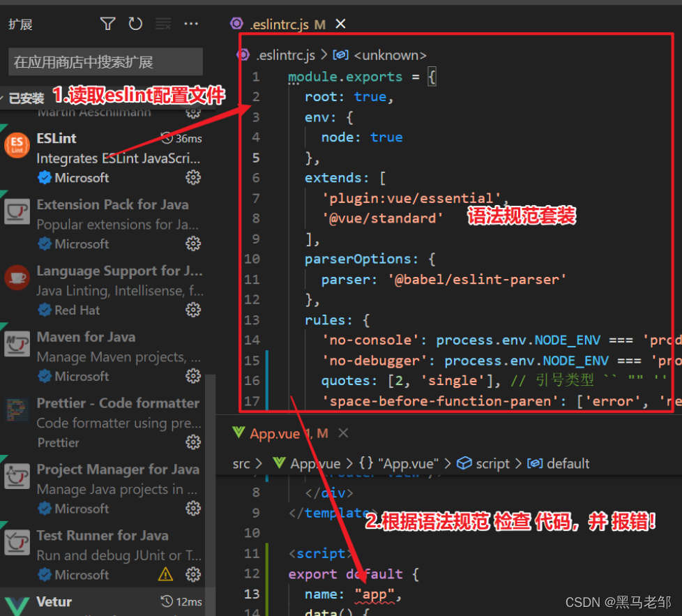Open Test Runner for Java gear
The width and height of the screenshot is (682, 616).
pos(193,574)
